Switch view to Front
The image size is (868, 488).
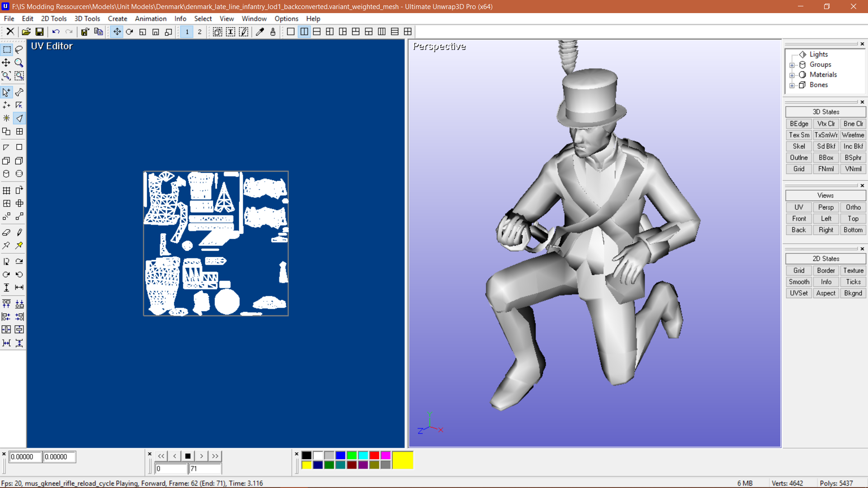pyautogui.click(x=799, y=219)
